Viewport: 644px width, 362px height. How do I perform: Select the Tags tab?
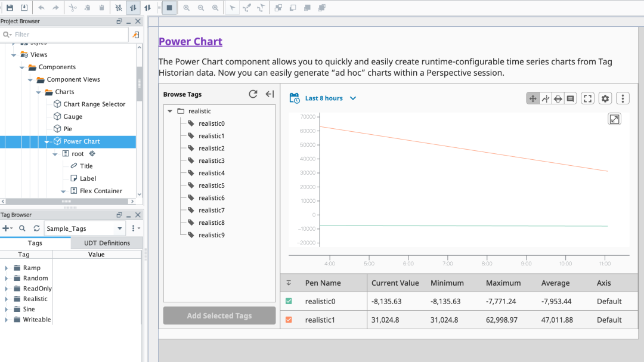35,243
